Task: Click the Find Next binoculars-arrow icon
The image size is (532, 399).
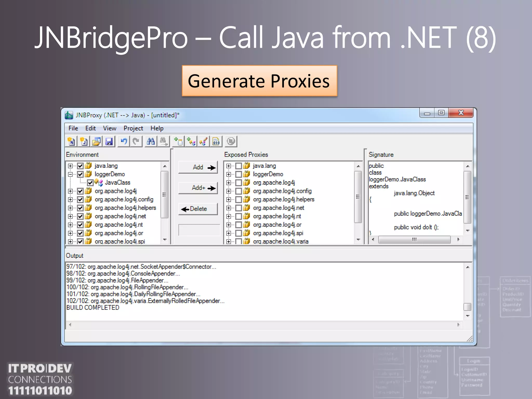Action: 163,141
